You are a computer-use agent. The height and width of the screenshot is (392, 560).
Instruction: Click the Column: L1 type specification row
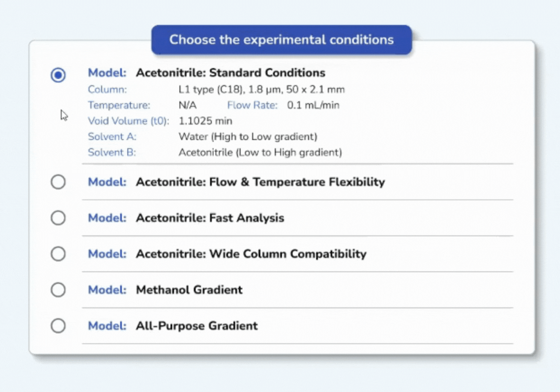[217, 89]
